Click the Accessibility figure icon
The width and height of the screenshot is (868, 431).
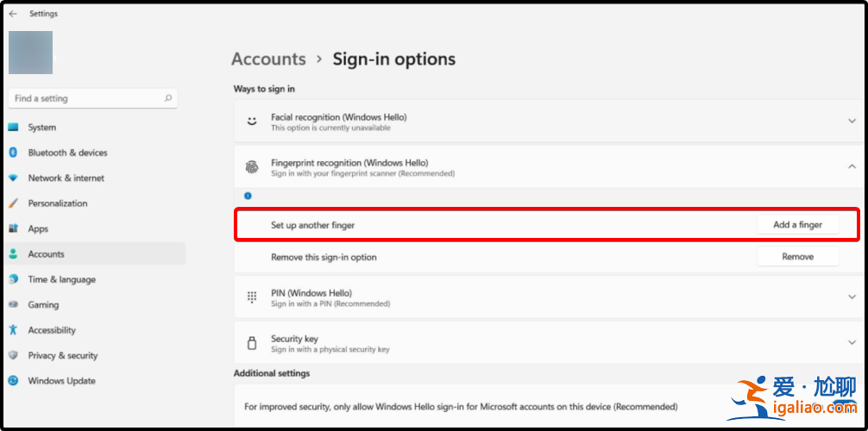tap(13, 330)
